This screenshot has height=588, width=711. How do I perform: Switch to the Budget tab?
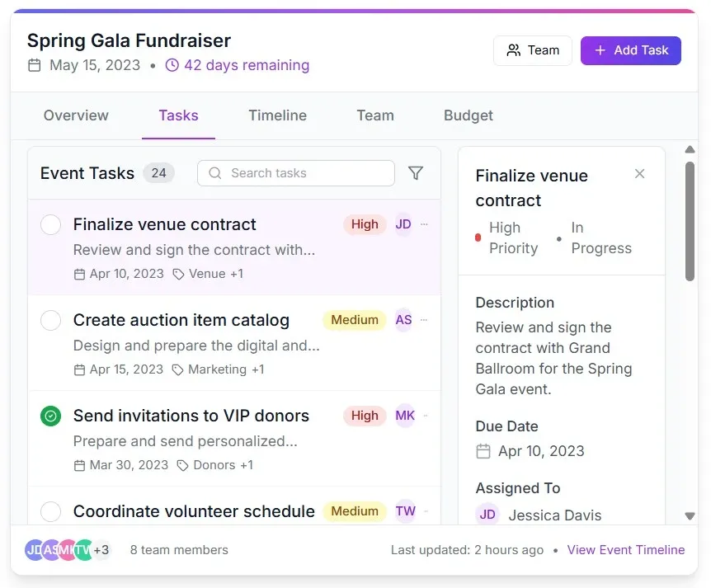468,115
